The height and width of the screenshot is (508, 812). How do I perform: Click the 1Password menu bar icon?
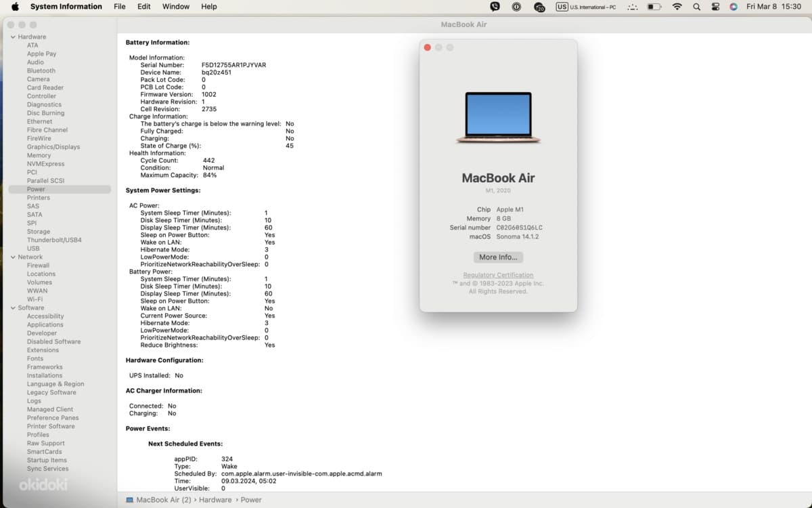516,6
